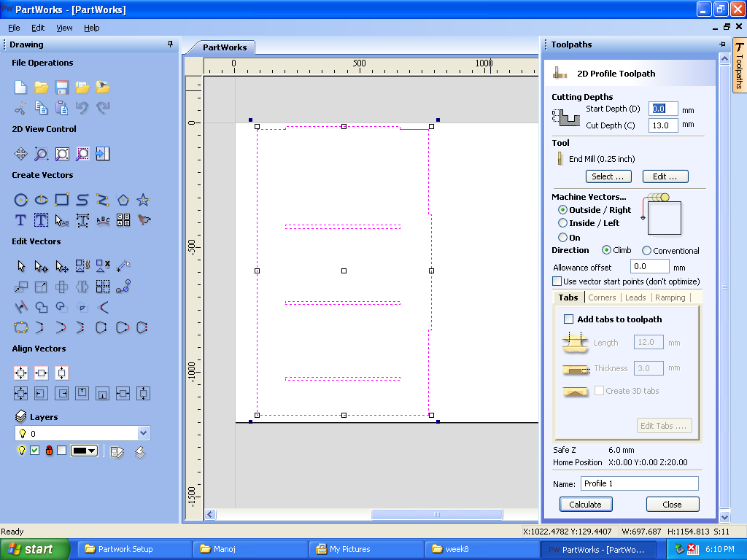Toggle layer lock checkbox
The image size is (747, 560).
61,451
